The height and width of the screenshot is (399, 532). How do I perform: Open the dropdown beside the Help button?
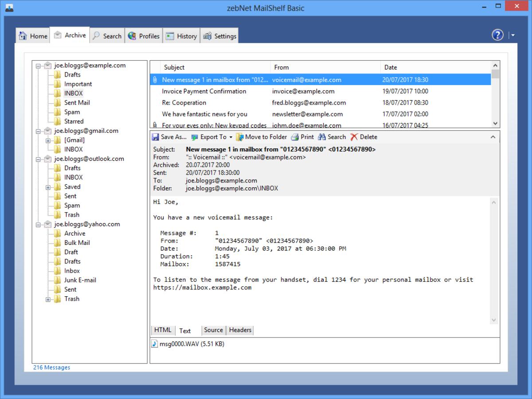[x=512, y=35]
